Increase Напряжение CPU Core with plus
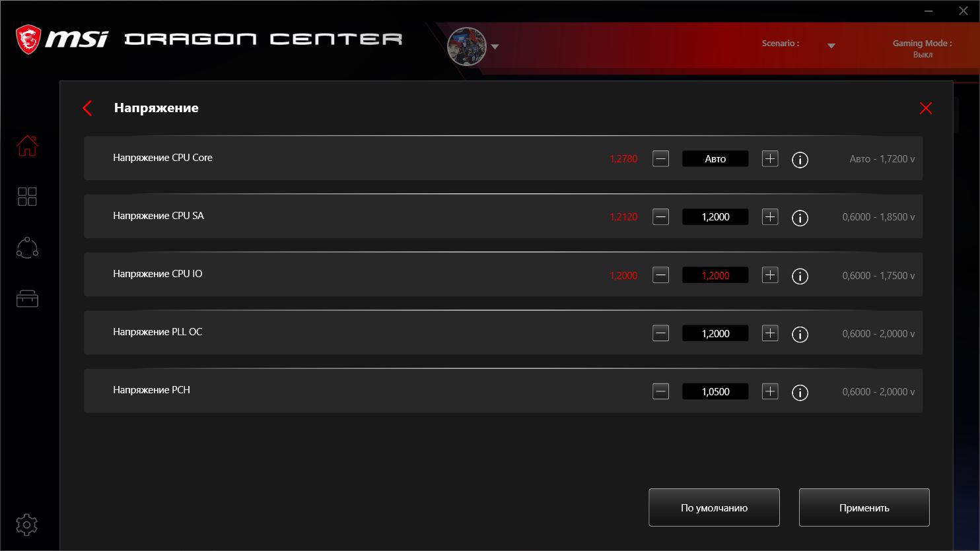 [770, 159]
